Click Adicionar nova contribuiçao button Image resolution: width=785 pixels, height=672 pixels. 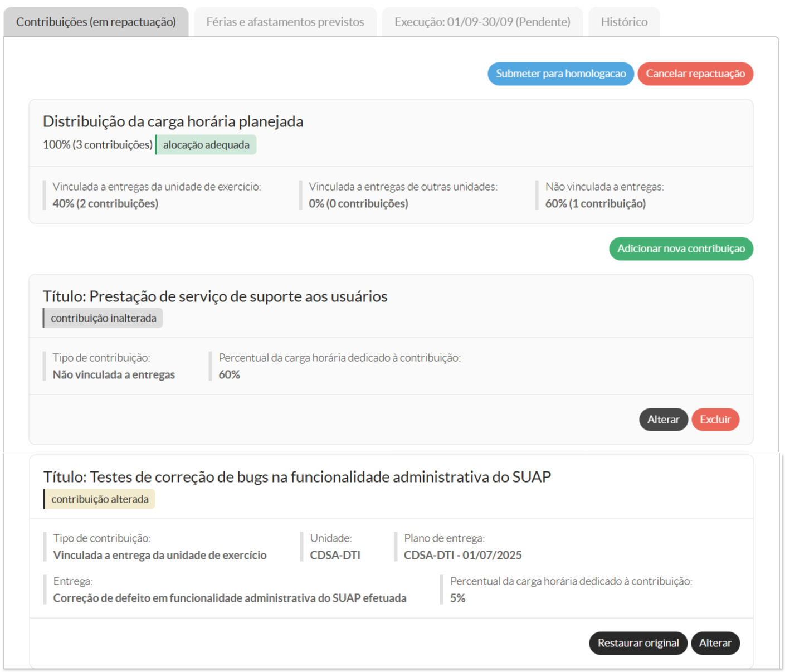pyautogui.click(x=680, y=249)
